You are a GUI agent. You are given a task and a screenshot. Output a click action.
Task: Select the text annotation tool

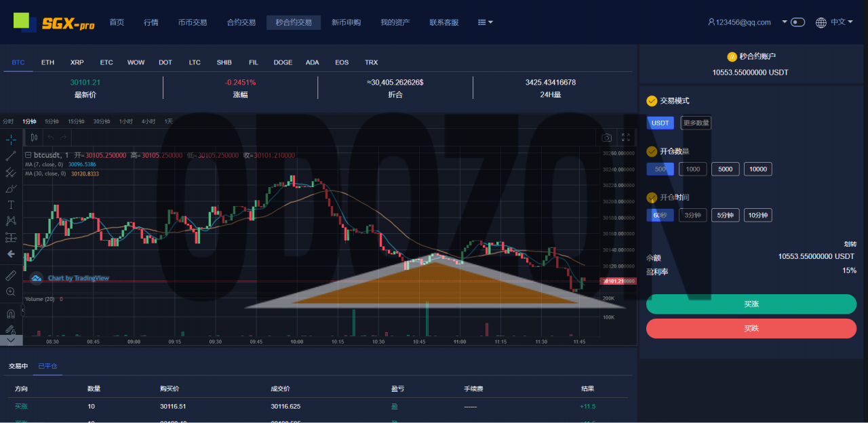[11, 205]
